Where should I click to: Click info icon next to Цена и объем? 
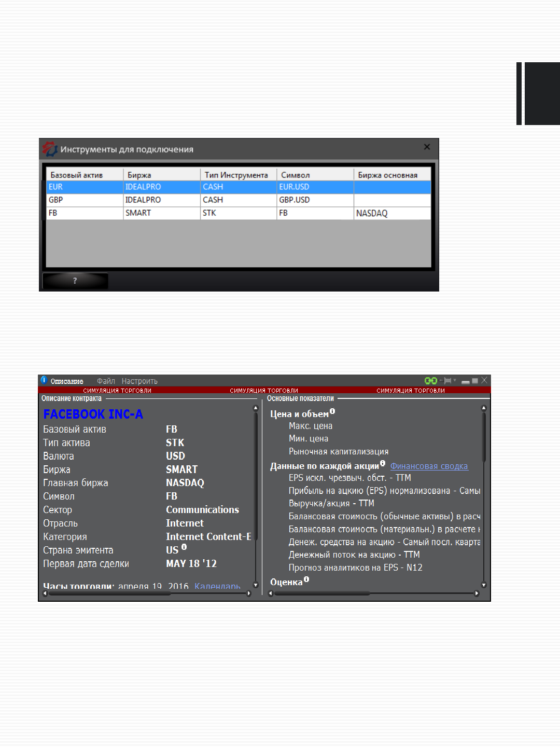click(x=332, y=411)
